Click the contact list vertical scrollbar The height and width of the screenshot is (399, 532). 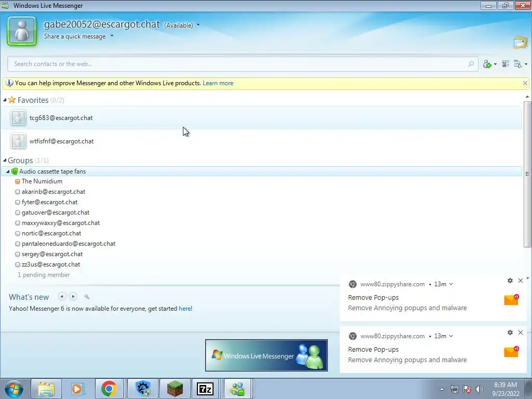pyautogui.click(x=527, y=174)
